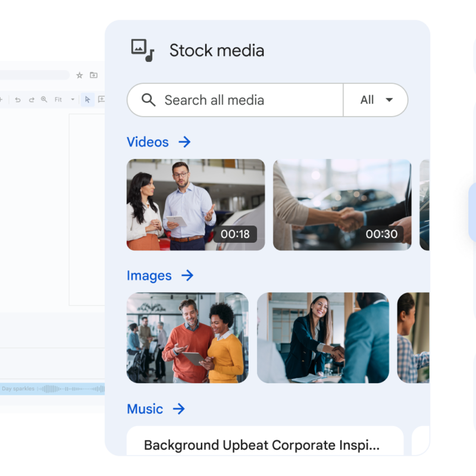
Task: Star this document with the bookmark icon
Action: pyautogui.click(x=80, y=75)
